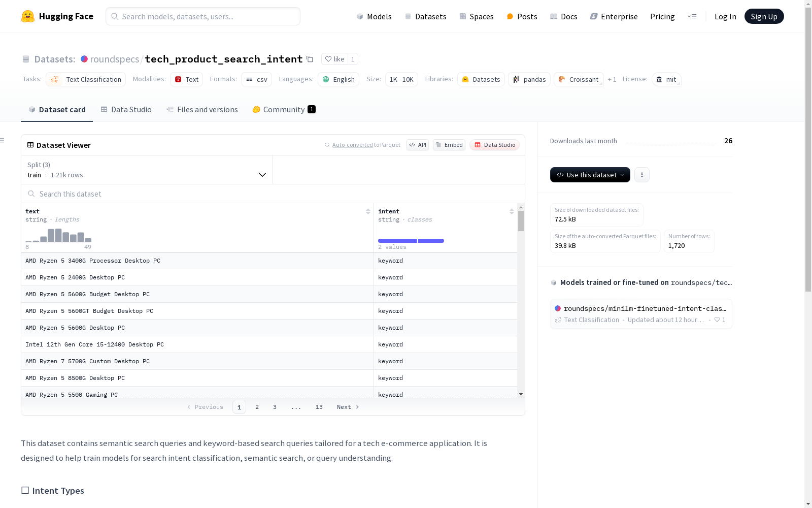This screenshot has width=812, height=508.
Task: Click the mit license tag
Action: [x=666, y=79]
